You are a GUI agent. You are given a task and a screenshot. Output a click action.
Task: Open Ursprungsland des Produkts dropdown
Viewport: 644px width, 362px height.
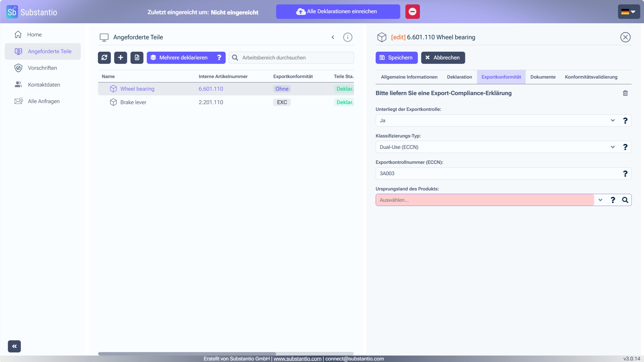click(600, 200)
